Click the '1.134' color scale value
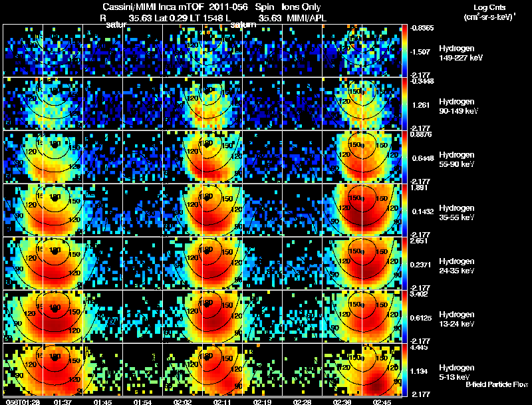This screenshot has height=405, width=532. tap(419, 371)
